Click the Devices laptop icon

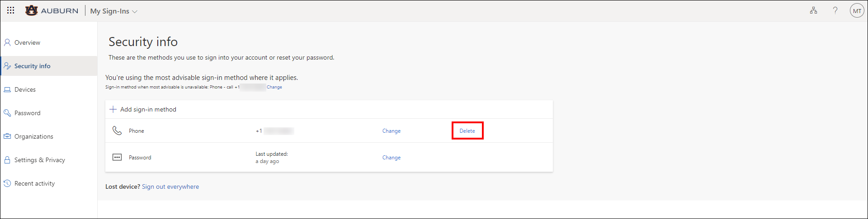coord(7,89)
